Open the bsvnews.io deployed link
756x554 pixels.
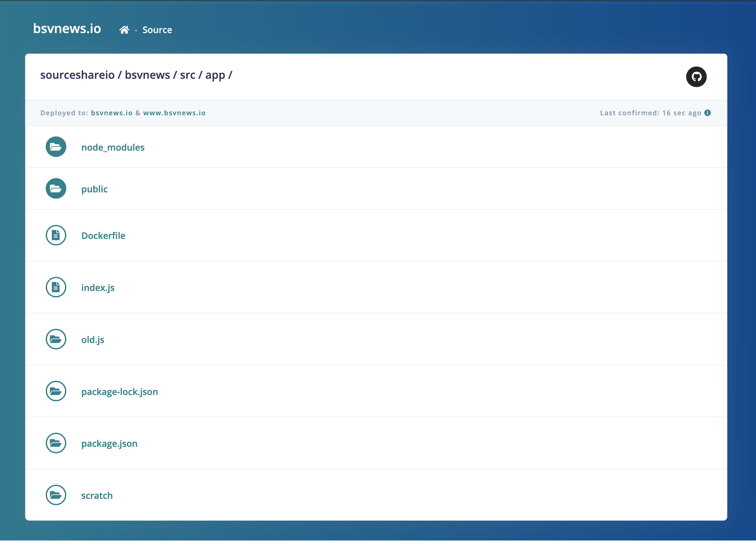coord(112,113)
